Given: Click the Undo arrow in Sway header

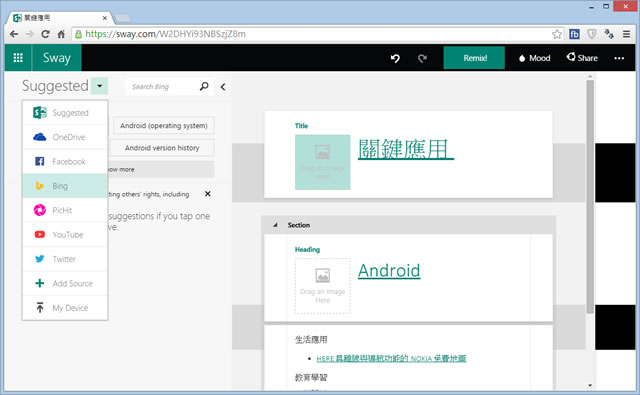Looking at the screenshot, I should [395, 58].
